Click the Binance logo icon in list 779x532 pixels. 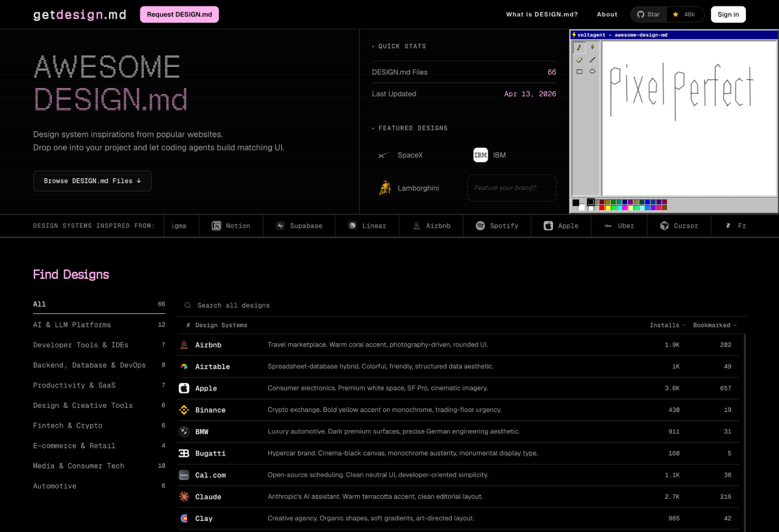[184, 410]
